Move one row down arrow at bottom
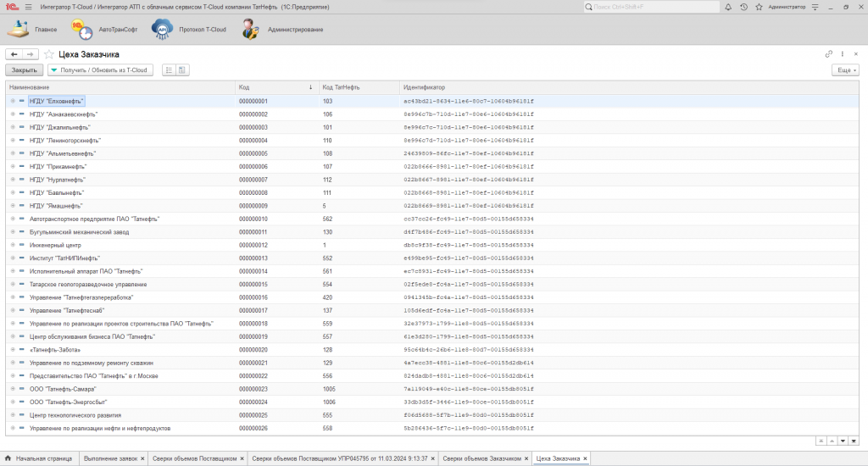Viewport: 868px width, 466px height. pyautogui.click(x=843, y=441)
